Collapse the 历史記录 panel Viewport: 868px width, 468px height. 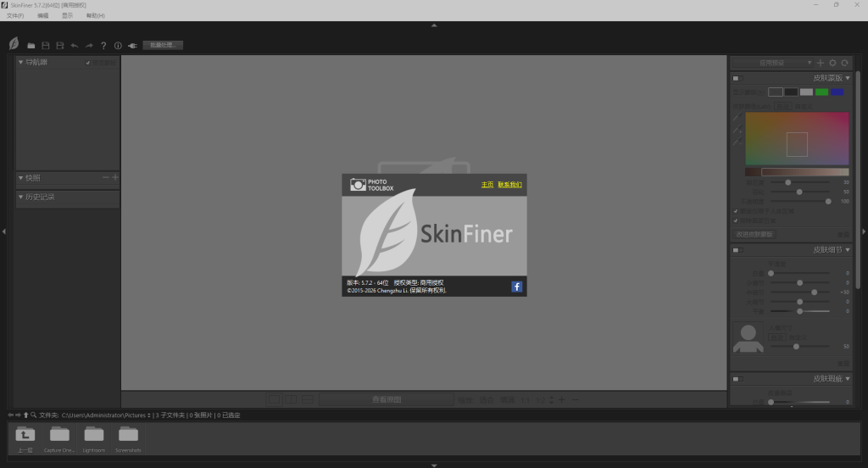(x=20, y=197)
